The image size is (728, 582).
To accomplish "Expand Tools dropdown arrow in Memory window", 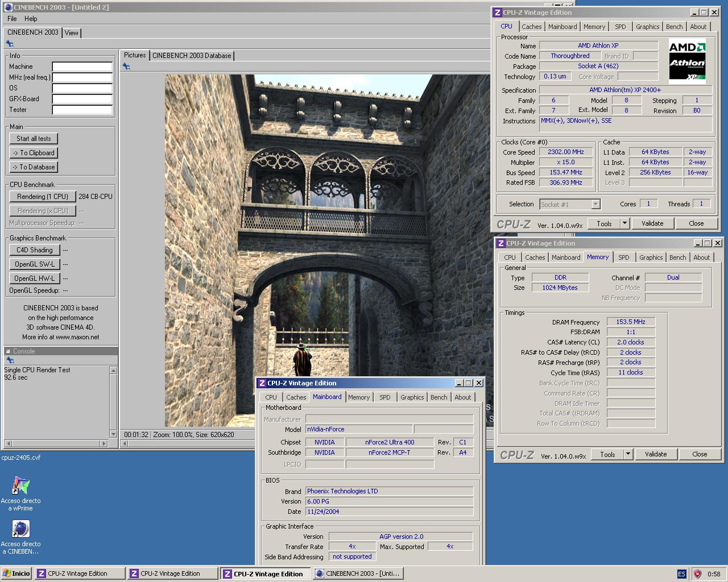I will coord(628,454).
